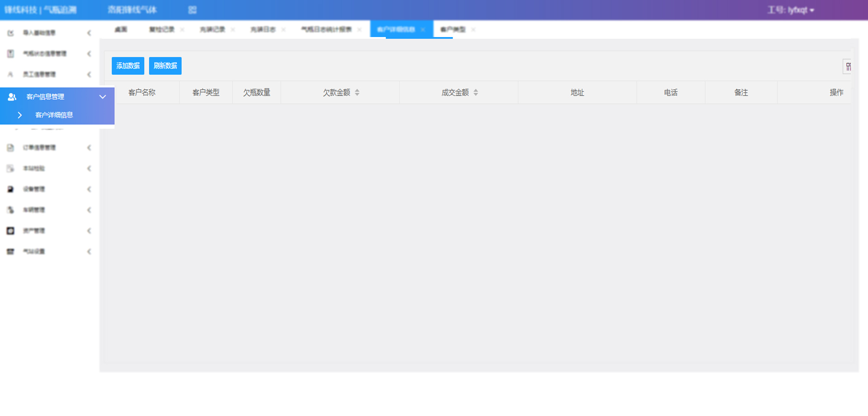Select 客户详细信息 in the sidebar submenu
This screenshot has width=868, height=416.
click(x=54, y=115)
